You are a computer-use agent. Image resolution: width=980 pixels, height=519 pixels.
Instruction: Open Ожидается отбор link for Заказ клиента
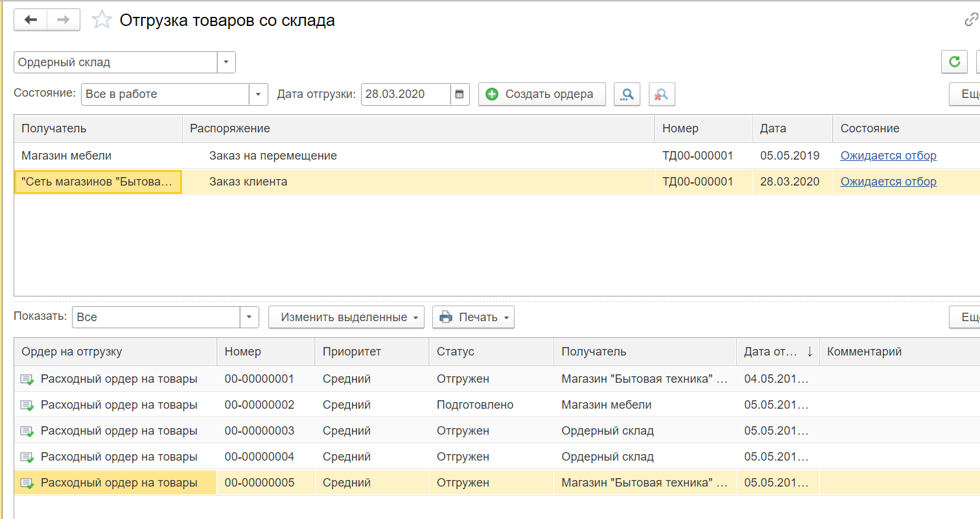[x=888, y=182]
